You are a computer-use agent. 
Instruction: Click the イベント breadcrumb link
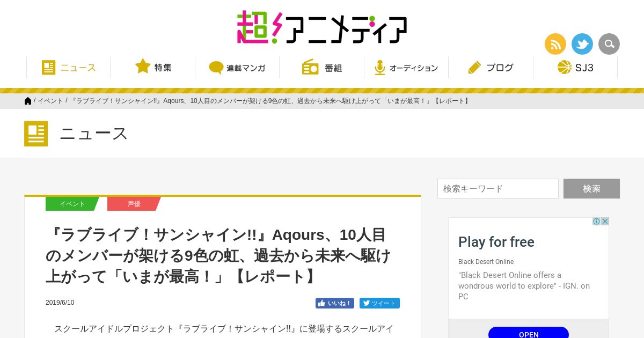tap(50, 101)
